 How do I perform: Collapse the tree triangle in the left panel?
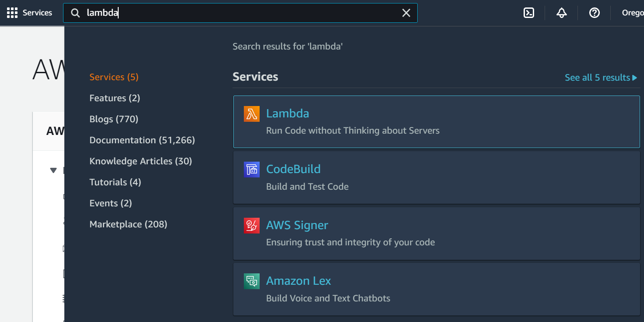[53, 170]
